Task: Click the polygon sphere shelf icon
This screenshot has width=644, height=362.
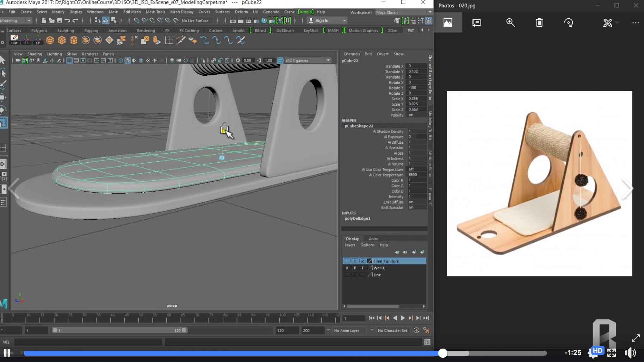Action: [x=50, y=40]
